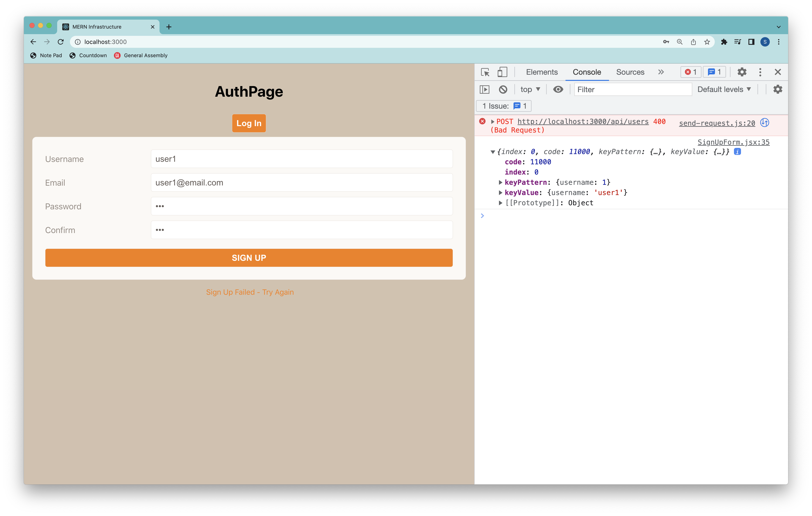Toggle the device toolbar icon
Viewport: 812px width, 516px height.
(x=502, y=72)
